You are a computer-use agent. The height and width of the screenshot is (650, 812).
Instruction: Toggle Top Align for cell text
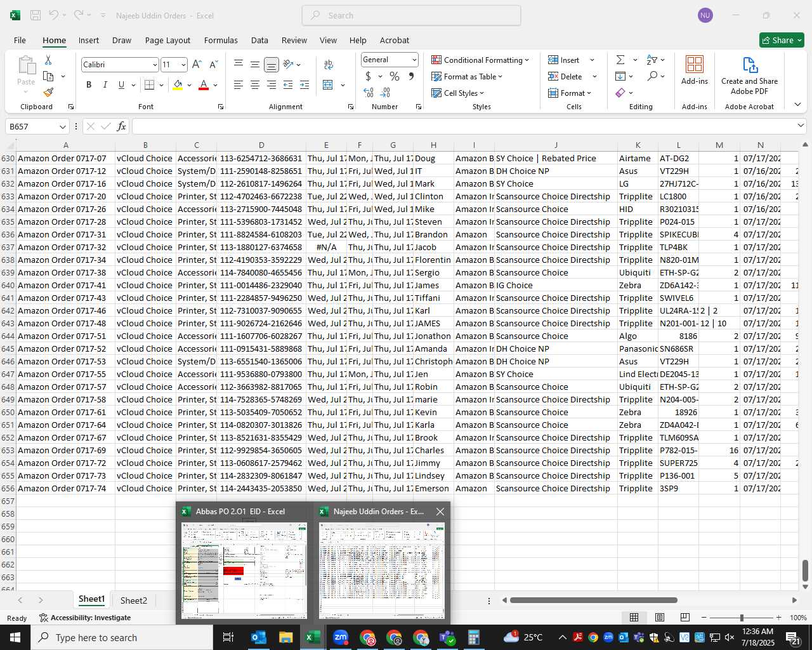coord(239,64)
